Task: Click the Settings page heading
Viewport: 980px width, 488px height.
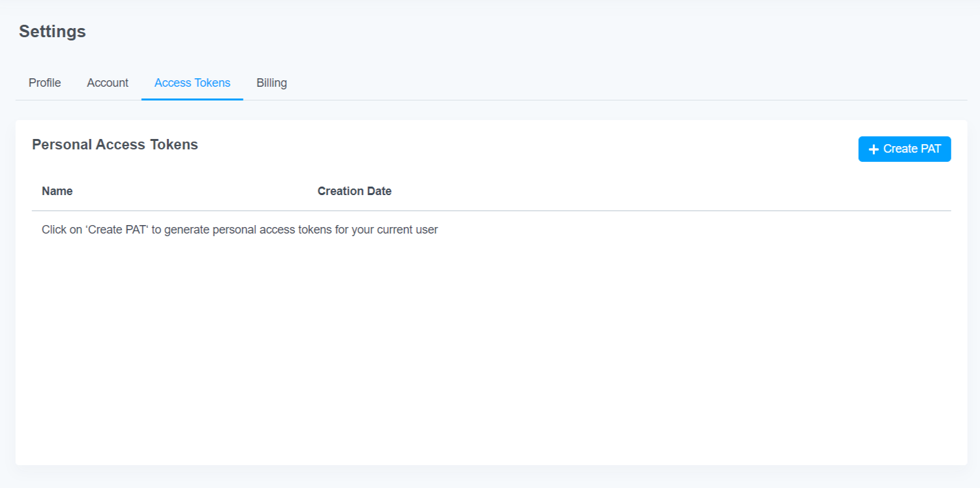Action: point(52,31)
